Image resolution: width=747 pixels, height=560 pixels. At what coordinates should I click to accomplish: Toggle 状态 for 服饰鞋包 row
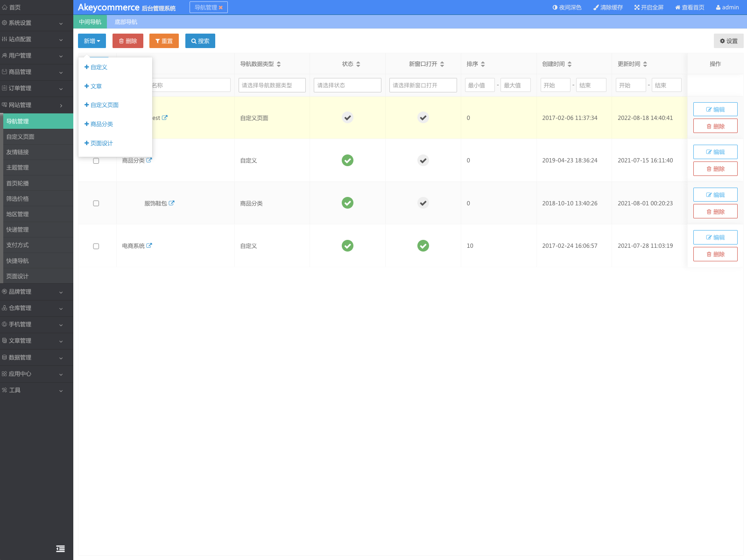tap(347, 203)
